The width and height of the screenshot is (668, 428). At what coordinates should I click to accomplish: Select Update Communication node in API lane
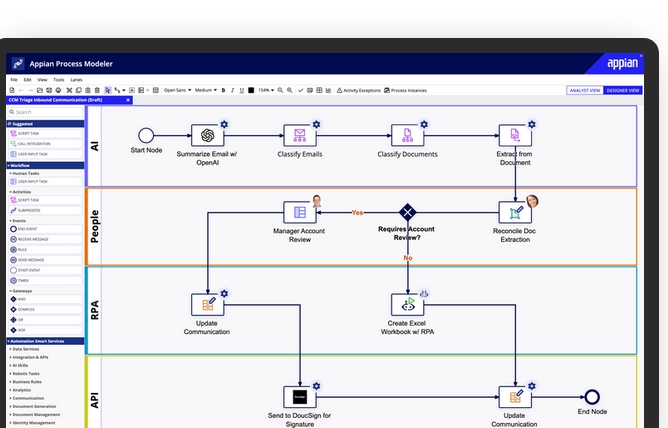pyautogui.click(x=515, y=397)
